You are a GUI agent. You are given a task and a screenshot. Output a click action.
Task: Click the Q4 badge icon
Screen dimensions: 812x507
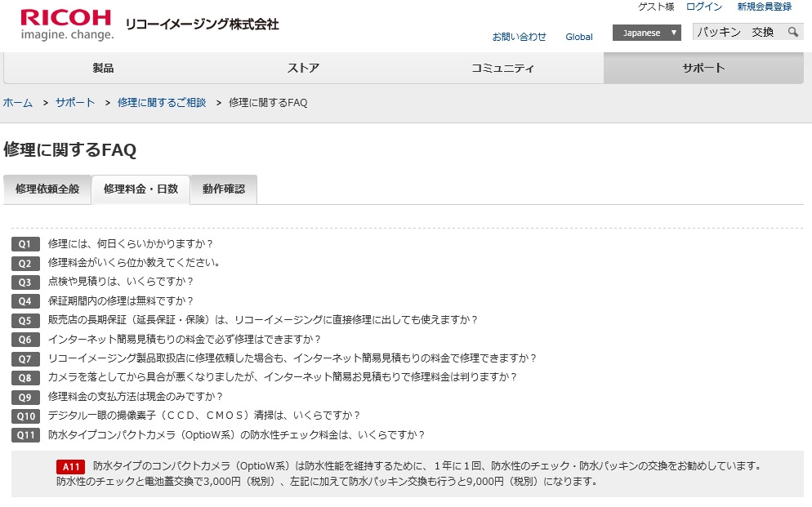pos(25,301)
